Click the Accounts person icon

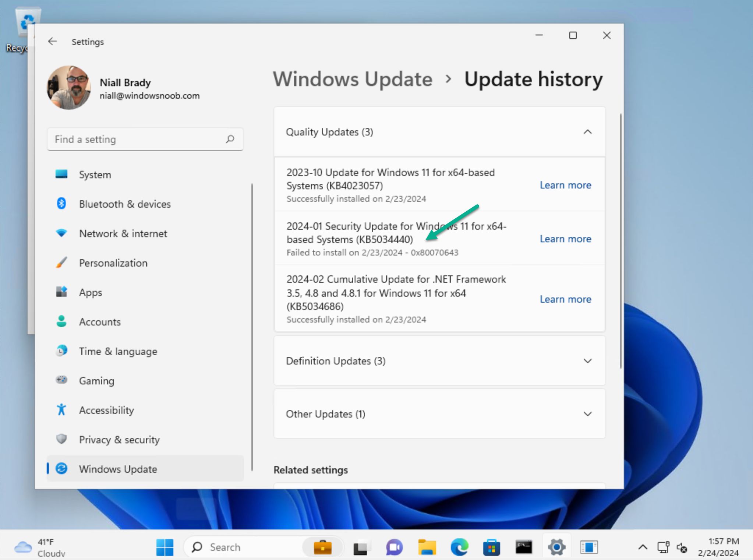(x=61, y=321)
